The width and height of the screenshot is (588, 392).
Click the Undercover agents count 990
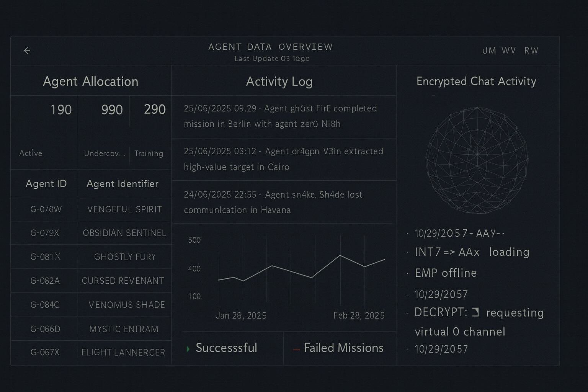[x=112, y=110]
